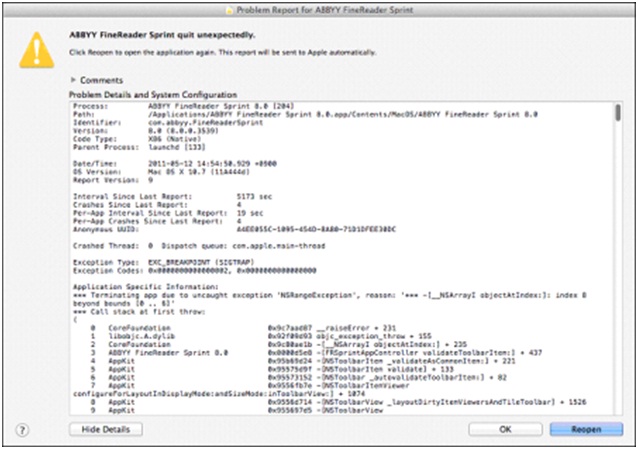Click stack frame 4 AppKit _validateAsCommonItem row
This screenshot has height=449, width=638.
[x=303, y=361]
